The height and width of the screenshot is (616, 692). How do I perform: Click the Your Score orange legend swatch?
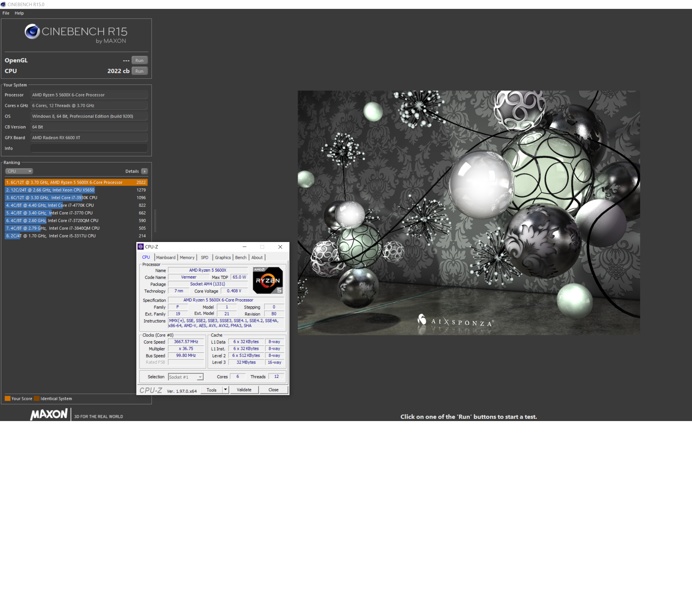pos(7,398)
